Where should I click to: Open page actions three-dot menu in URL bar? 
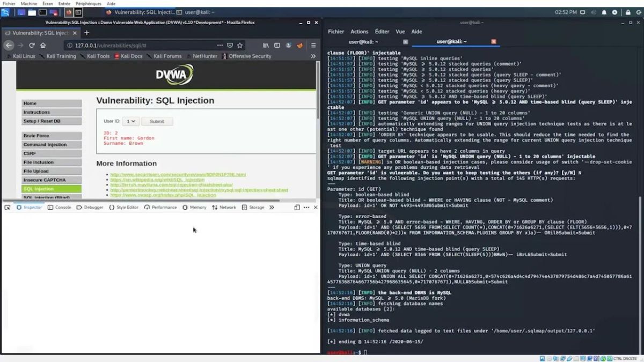coord(220,46)
